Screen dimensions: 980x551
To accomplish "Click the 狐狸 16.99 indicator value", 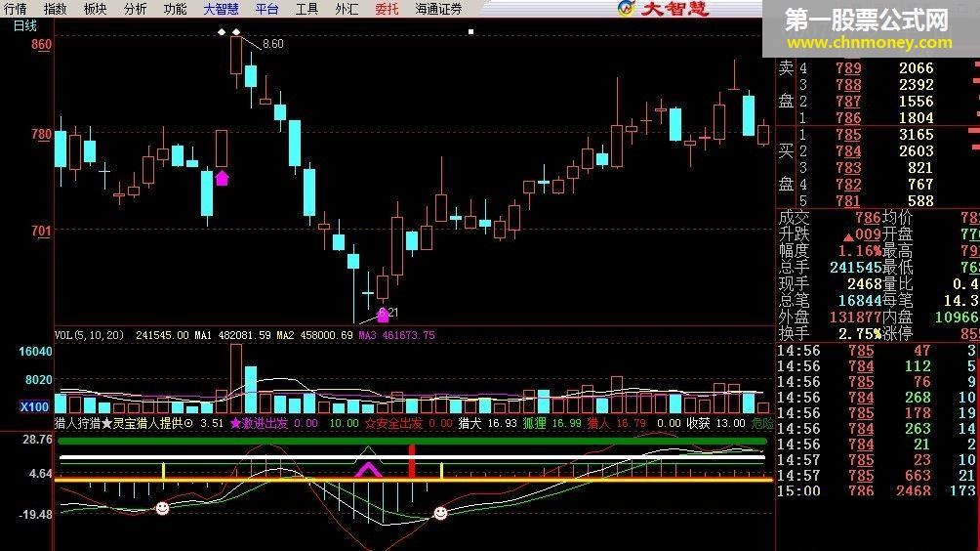I will [551, 423].
